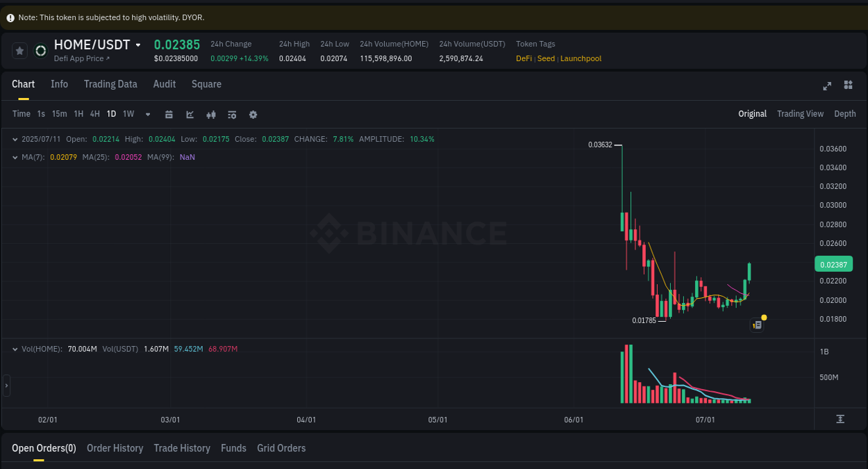The image size is (868, 469).
Task: Open the chart display options icon
Action: [232, 114]
